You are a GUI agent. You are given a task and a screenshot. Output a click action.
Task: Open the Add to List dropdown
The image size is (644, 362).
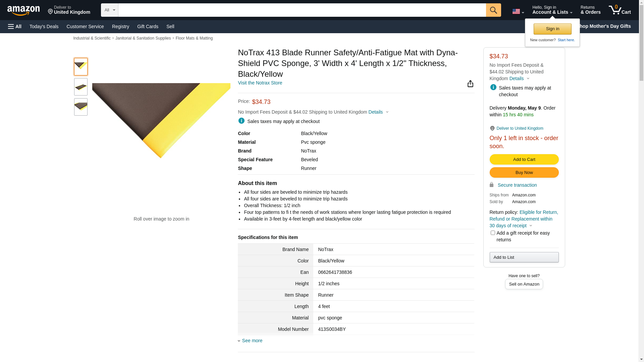(x=524, y=257)
